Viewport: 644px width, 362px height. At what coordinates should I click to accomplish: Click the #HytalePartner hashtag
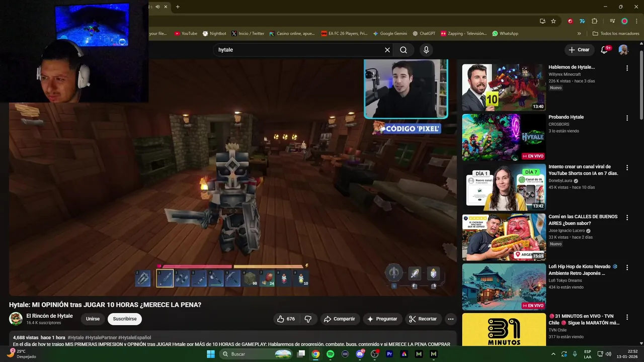[100, 337]
